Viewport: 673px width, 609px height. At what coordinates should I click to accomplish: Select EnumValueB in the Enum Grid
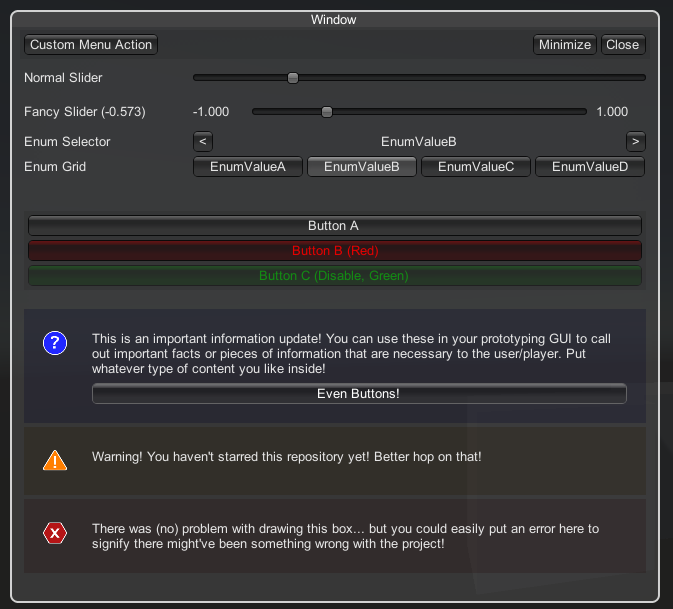362,167
